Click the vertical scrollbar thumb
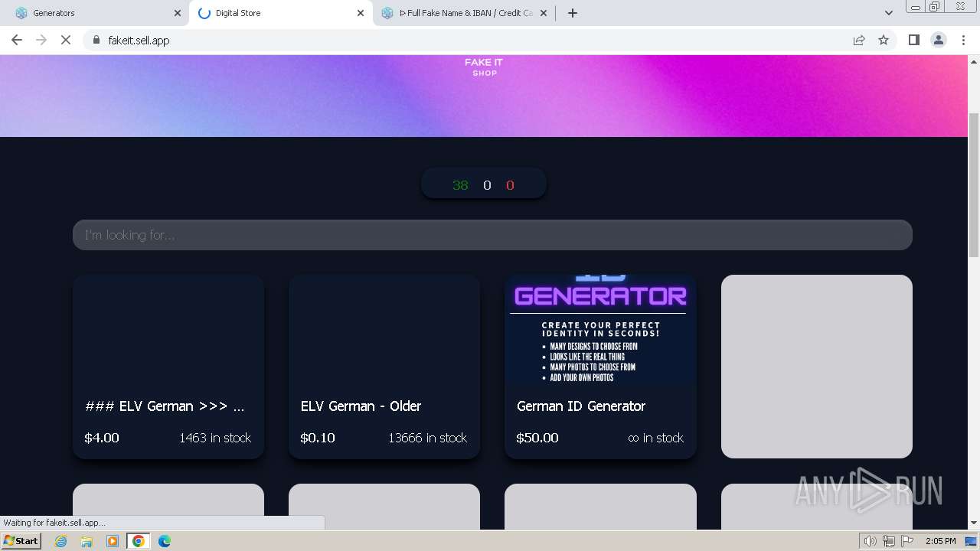Image resolution: width=980 pixels, height=551 pixels. 974,184
